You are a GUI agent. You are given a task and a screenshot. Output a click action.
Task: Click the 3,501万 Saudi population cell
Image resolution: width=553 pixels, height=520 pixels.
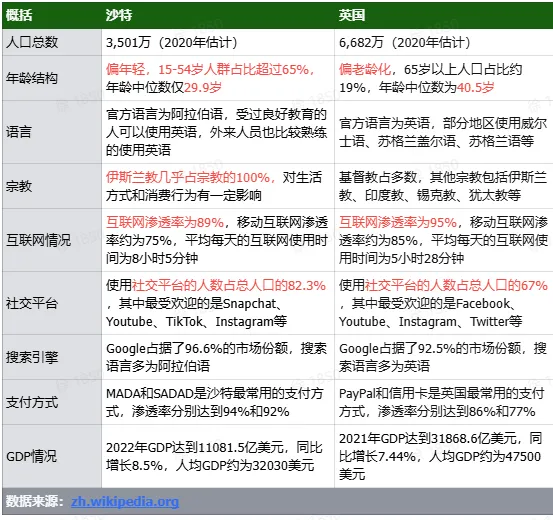218,42
